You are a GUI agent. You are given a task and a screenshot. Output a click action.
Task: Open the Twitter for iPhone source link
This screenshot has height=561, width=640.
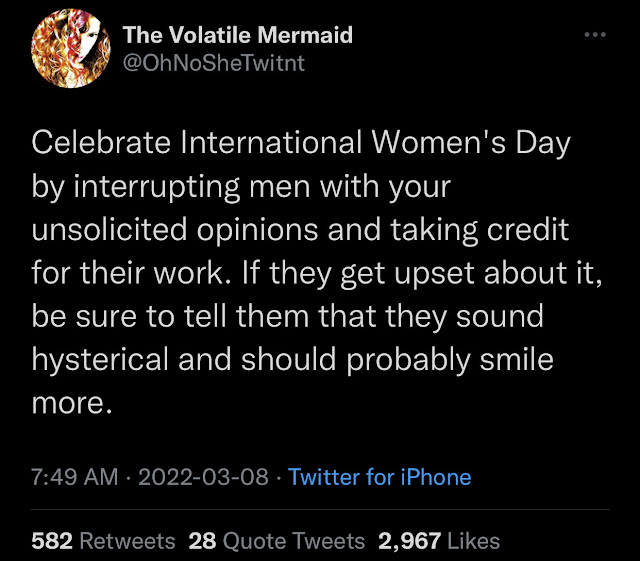pos(379,477)
